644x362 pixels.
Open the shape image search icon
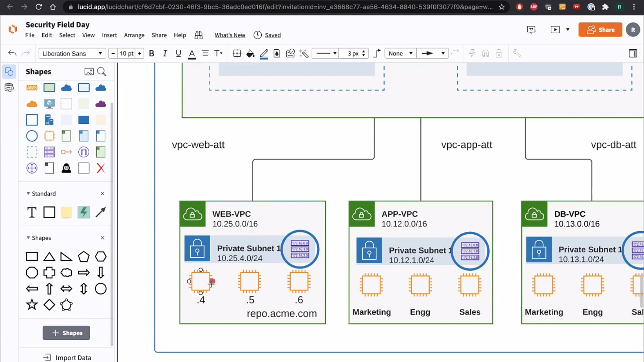click(x=89, y=72)
